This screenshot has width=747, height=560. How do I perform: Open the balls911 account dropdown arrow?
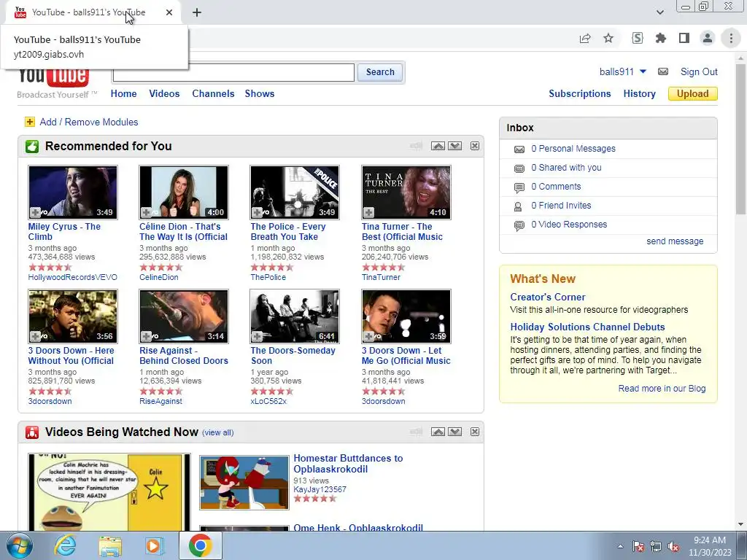(x=643, y=72)
